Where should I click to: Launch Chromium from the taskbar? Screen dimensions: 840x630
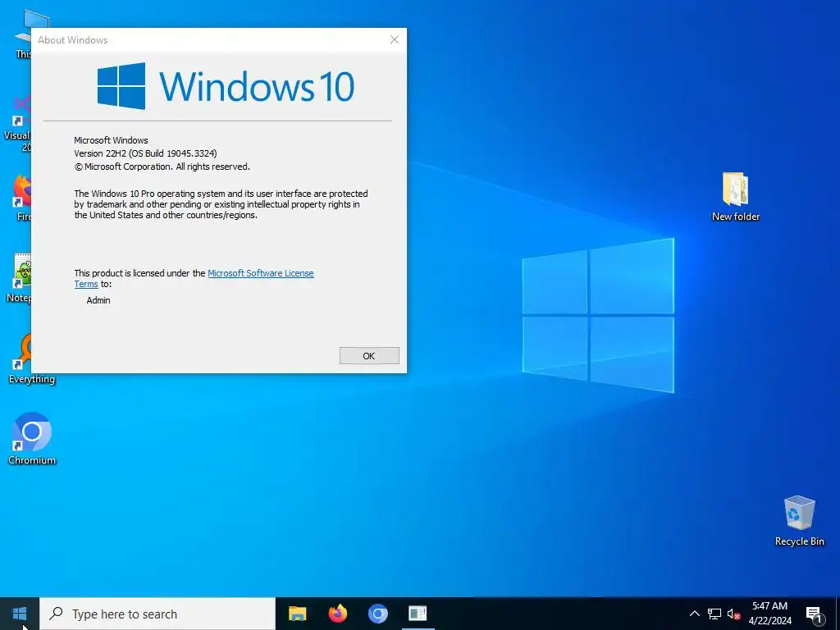(x=377, y=614)
